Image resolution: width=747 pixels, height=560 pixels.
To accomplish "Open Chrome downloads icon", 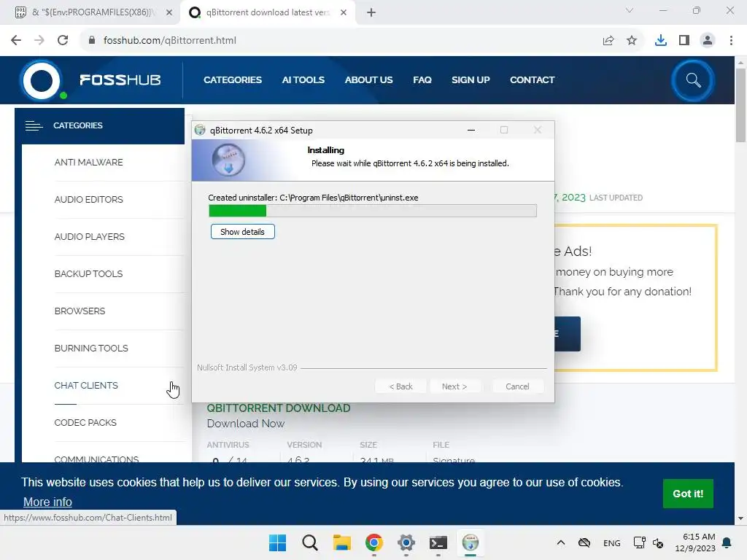I will pyautogui.click(x=661, y=41).
